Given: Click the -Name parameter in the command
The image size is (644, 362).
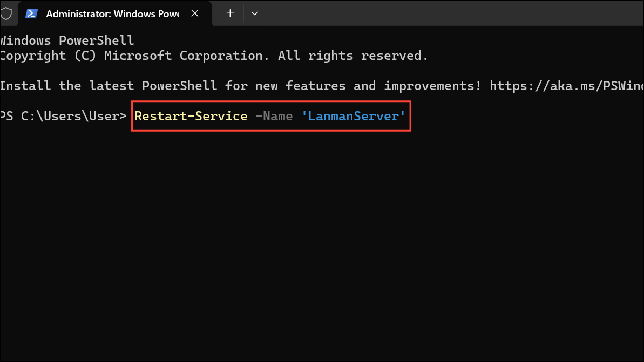Looking at the screenshot, I should point(274,116).
